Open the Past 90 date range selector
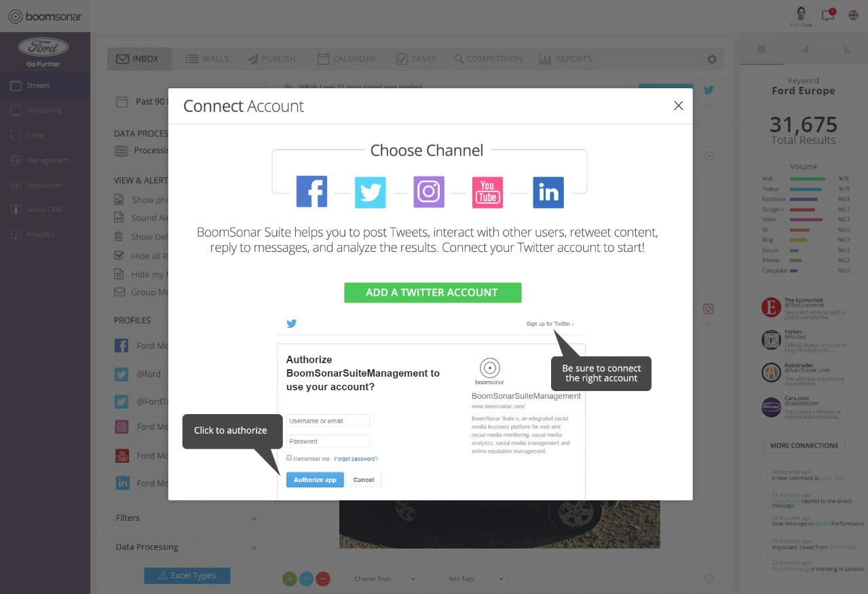Image resolution: width=868 pixels, height=594 pixels. [141, 102]
